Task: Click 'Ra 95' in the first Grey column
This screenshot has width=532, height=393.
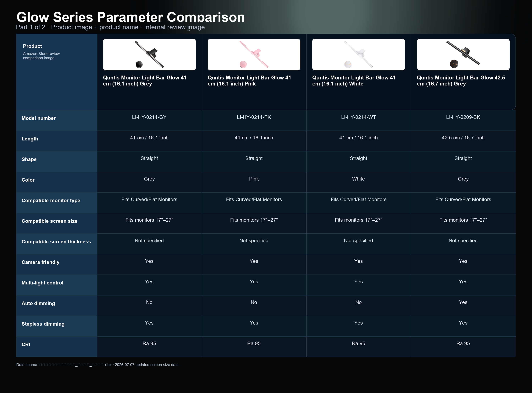Action: click(149, 344)
